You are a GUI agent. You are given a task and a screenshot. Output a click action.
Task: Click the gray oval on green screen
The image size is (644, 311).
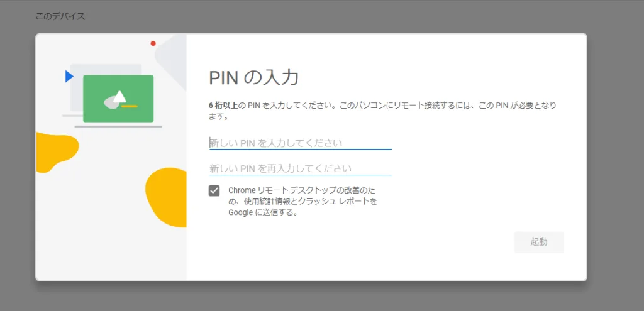click(110, 101)
